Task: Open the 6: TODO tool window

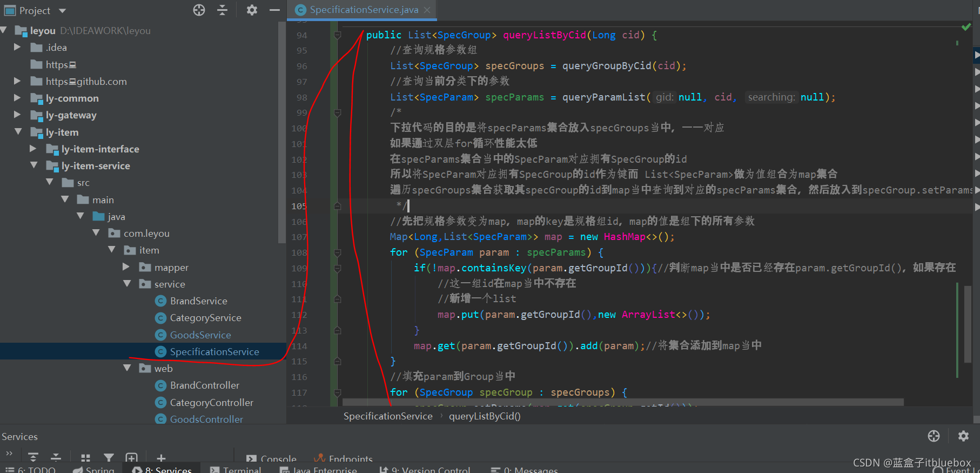Action: click(x=30, y=469)
